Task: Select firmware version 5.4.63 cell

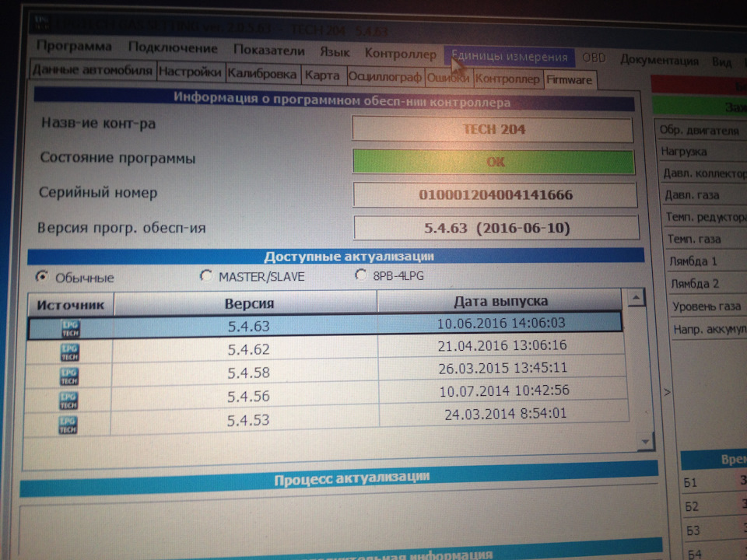Action: click(x=247, y=326)
